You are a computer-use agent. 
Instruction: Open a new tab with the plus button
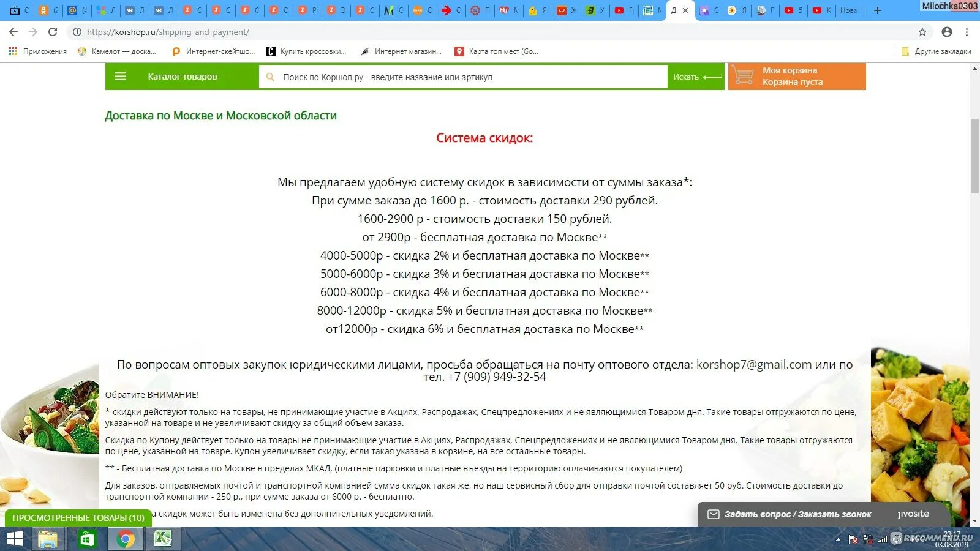(878, 10)
